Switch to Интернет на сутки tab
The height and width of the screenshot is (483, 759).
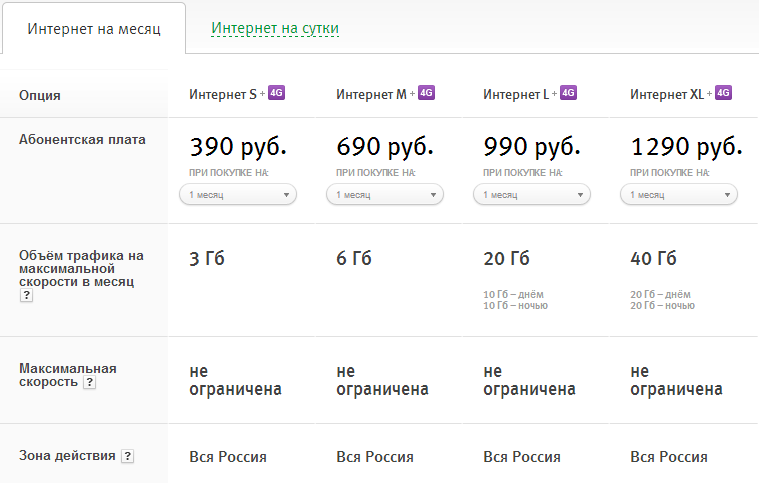275,29
